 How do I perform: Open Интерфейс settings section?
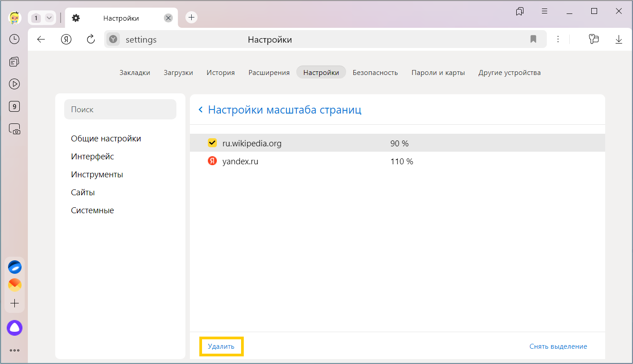(x=92, y=157)
